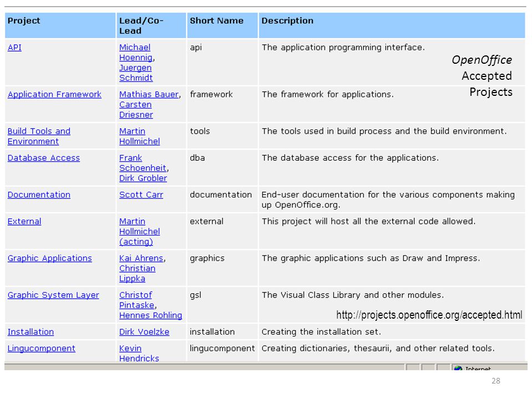532x399 pixels.
Task: Open the Graphic Applications project link
Action: click(x=49, y=258)
